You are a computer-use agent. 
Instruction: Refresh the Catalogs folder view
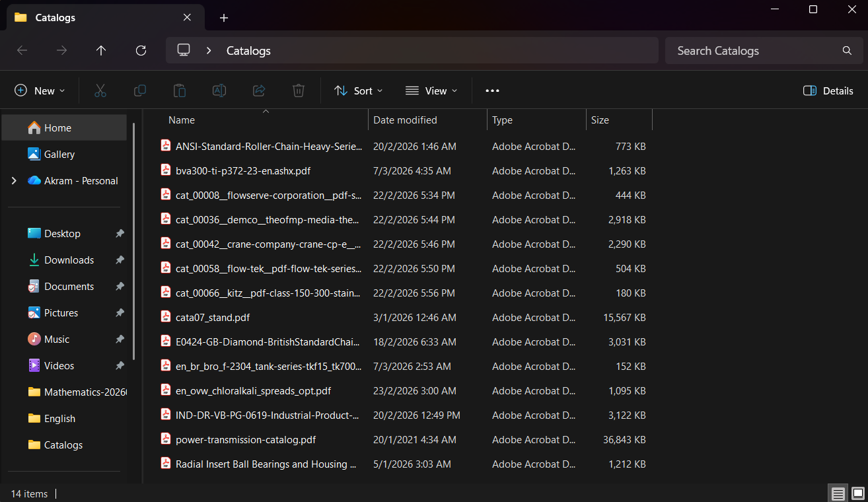pyautogui.click(x=141, y=50)
